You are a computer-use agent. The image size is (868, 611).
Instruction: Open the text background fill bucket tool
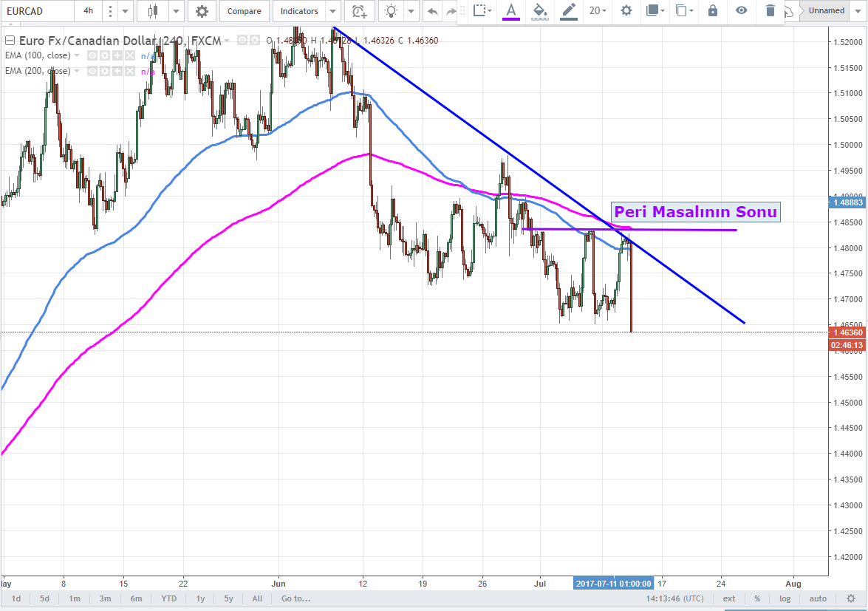click(540, 10)
